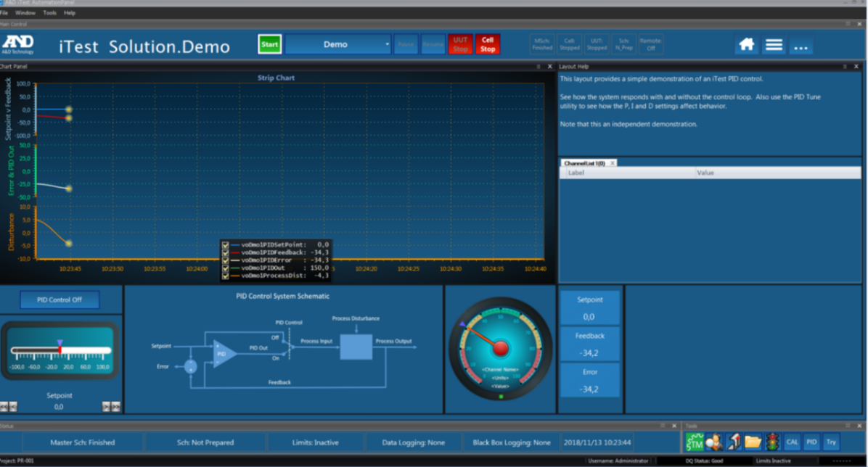Open the PID tune tool button
868x467 pixels.
tap(811, 442)
